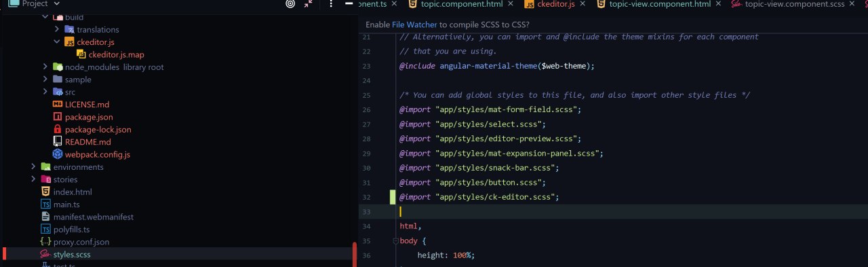Image resolution: width=868 pixels, height=267 pixels.
Task: Click the JSON braces icon of proxy.conf.json
Action: click(x=45, y=242)
